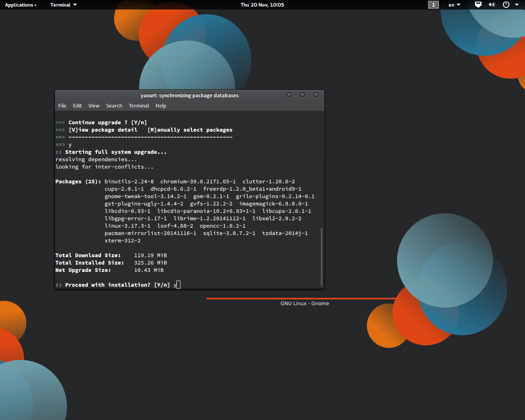Click the 'Total Download Size:' label
This screenshot has height=420, width=525.
pos(88,255)
